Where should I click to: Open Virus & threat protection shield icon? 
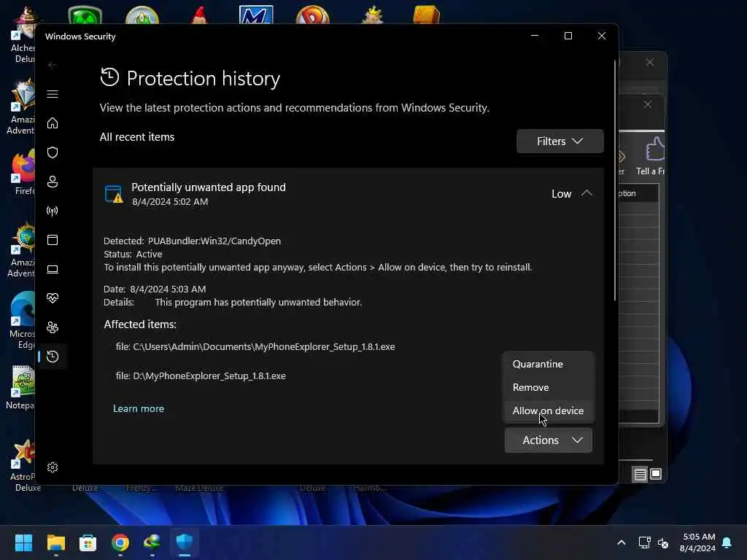tap(53, 152)
